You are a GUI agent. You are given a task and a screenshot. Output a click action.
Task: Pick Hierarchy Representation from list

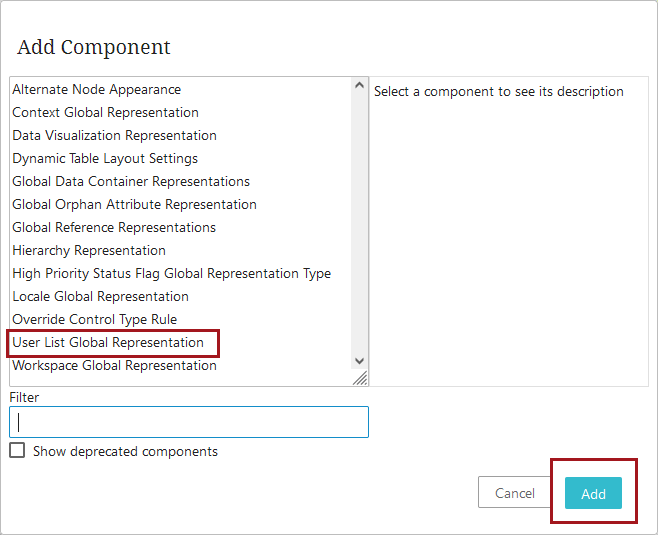click(x=89, y=251)
